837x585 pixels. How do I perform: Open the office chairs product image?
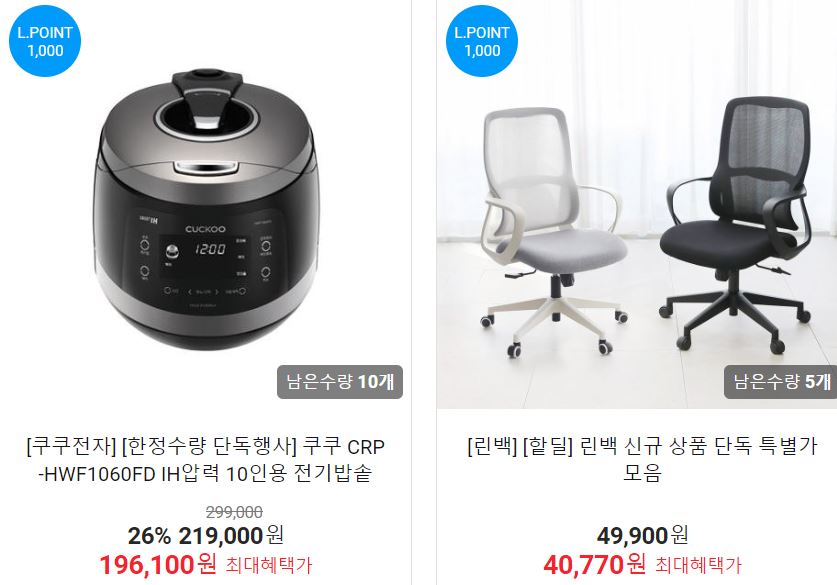click(x=637, y=204)
